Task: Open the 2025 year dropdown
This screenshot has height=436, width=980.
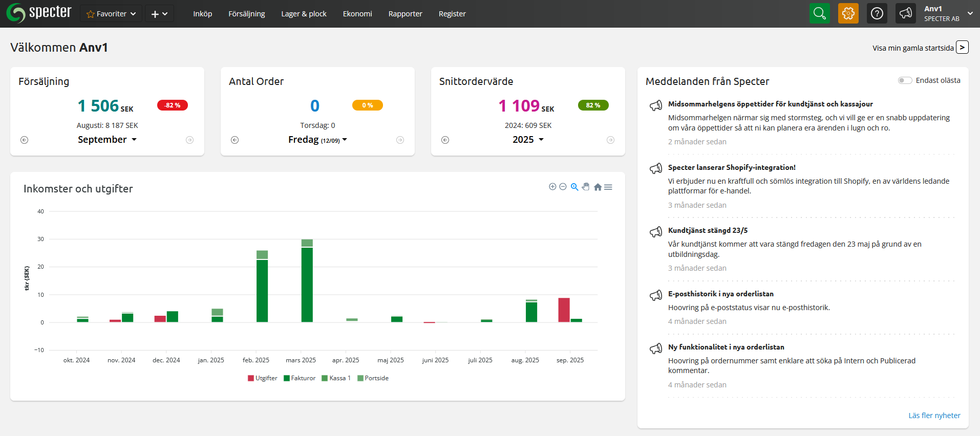Action: pos(528,140)
